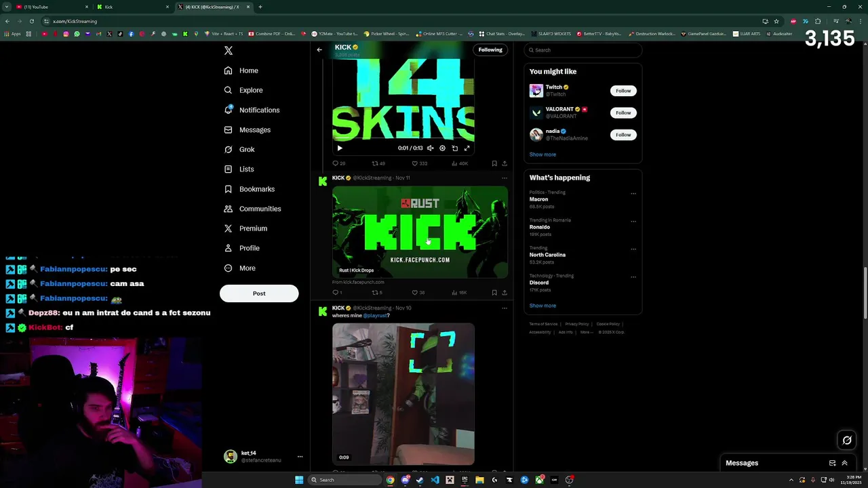The image size is (868, 488).
Task: Open more options on Nov 11 post
Action: [x=504, y=178]
